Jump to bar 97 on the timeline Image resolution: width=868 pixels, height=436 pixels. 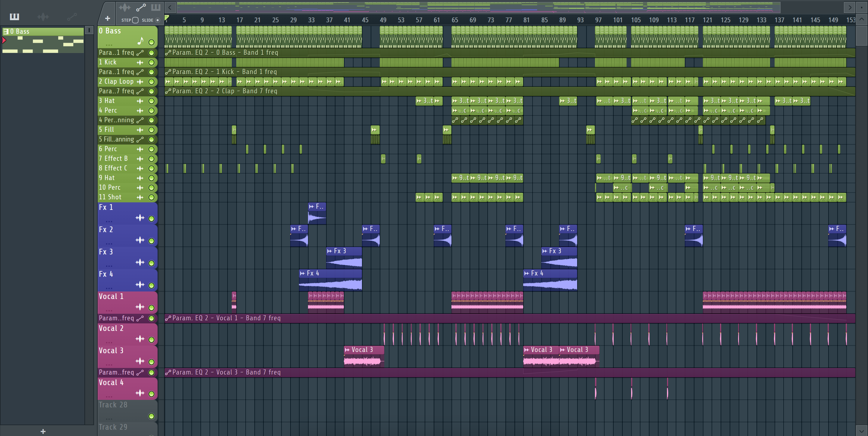[x=599, y=20]
